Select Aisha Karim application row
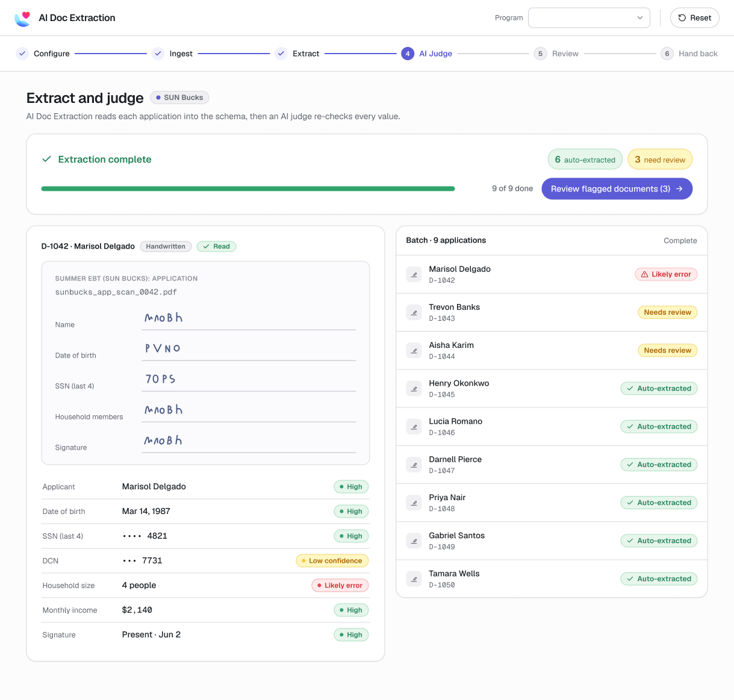This screenshot has width=734, height=700. (552, 350)
